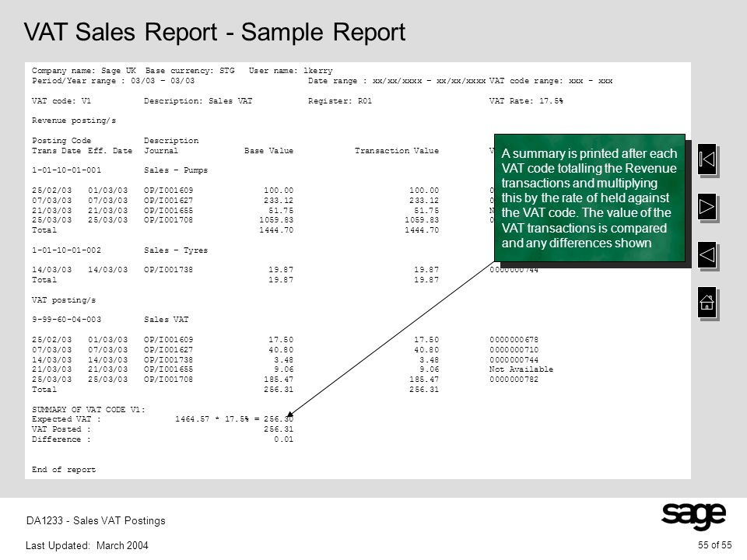747x560 pixels.
Task: Click the OP/I001738 journal under Sales - Tyres
Action: click(x=169, y=270)
